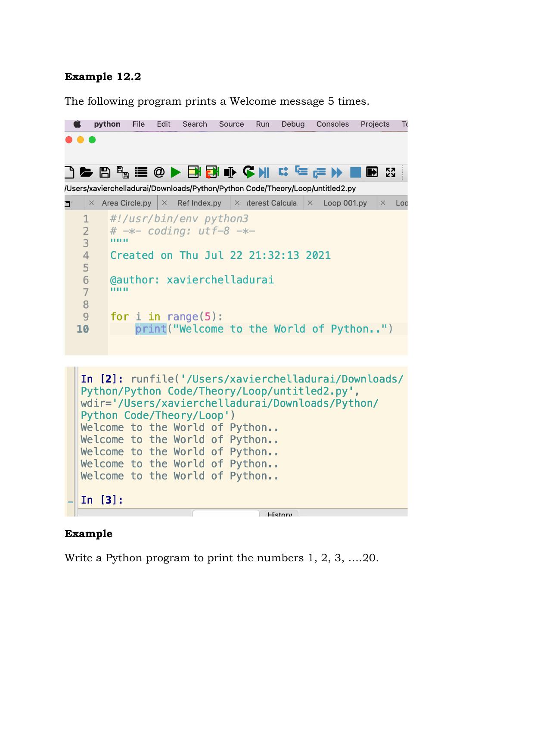The image size is (534, 756).
Task: Open the Run menu
Action: coord(263,124)
